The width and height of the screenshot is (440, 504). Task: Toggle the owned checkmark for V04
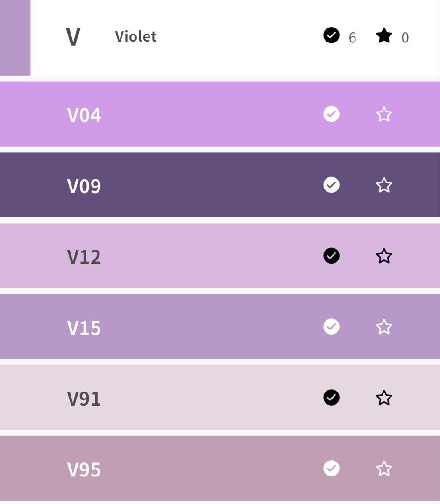coord(331,114)
